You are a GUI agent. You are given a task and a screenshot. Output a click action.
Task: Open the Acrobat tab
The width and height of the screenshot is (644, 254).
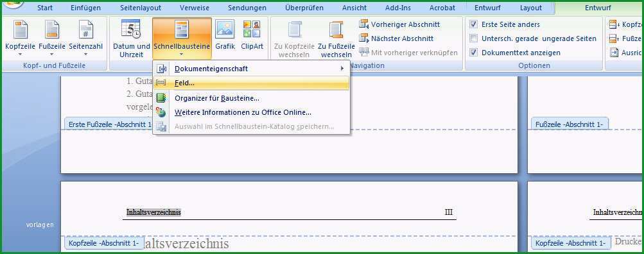442,8
